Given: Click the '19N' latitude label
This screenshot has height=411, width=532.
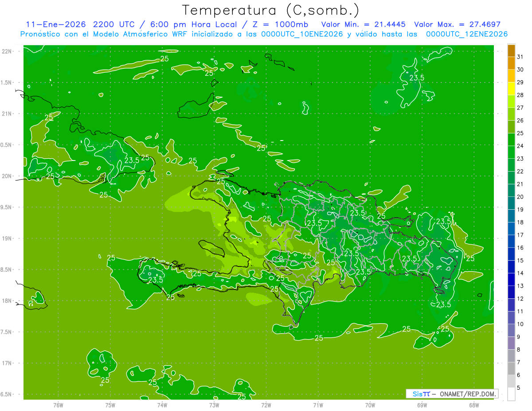Looking at the screenshot, I should tap(7, 239).
